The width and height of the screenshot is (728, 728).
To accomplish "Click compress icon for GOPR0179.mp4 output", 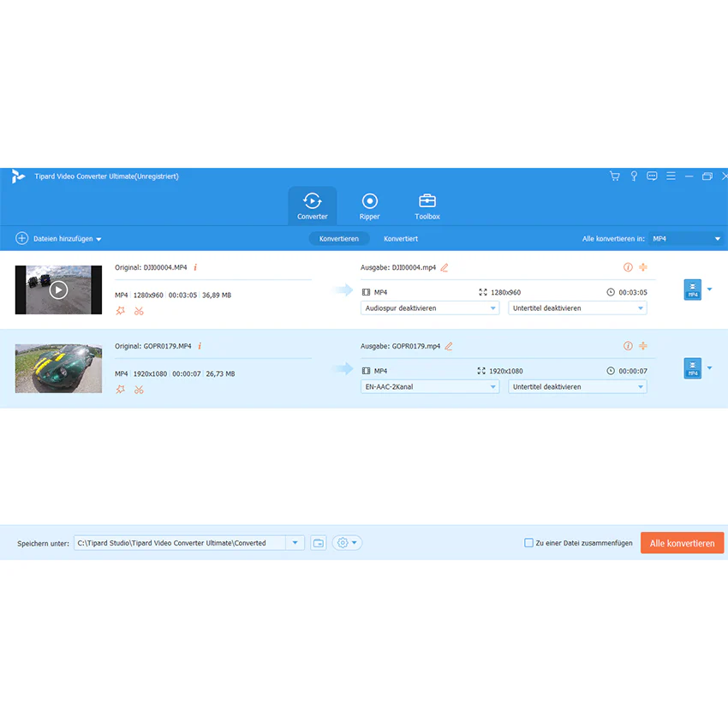I will (643, 346).
